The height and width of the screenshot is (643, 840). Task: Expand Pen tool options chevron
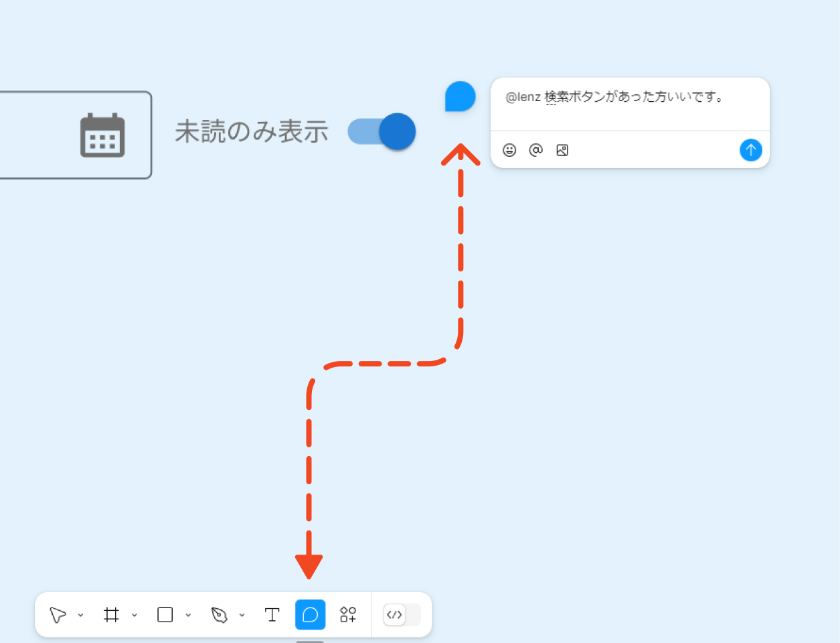242,615
